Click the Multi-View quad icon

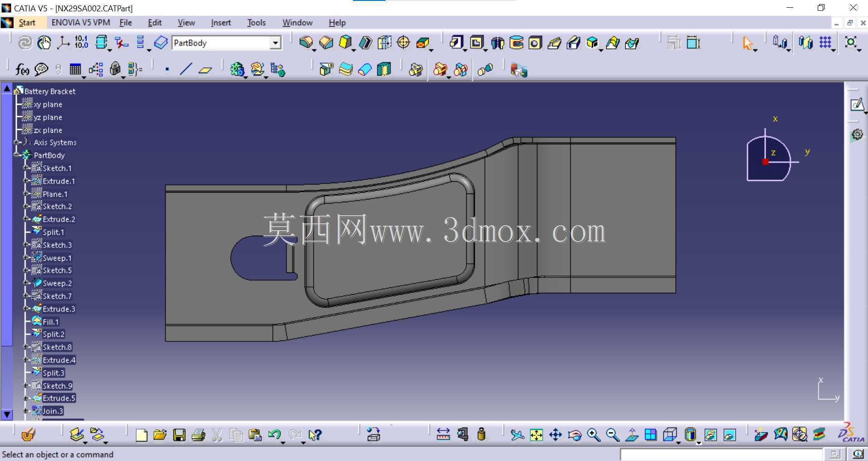[651, 435]
